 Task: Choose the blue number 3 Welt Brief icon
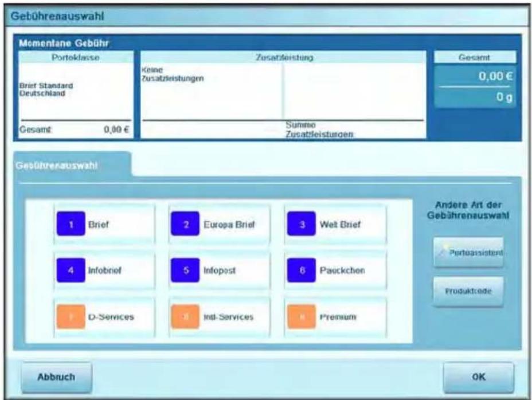pyautogui.click(x=302, y=223)
